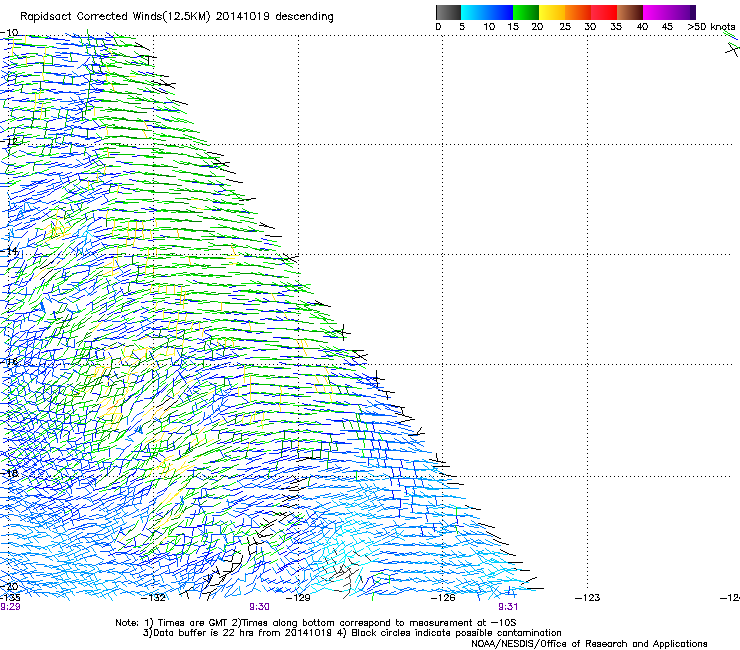
Task: Click the "10" speed label under the color bar
Action: [x=489, y=27]
